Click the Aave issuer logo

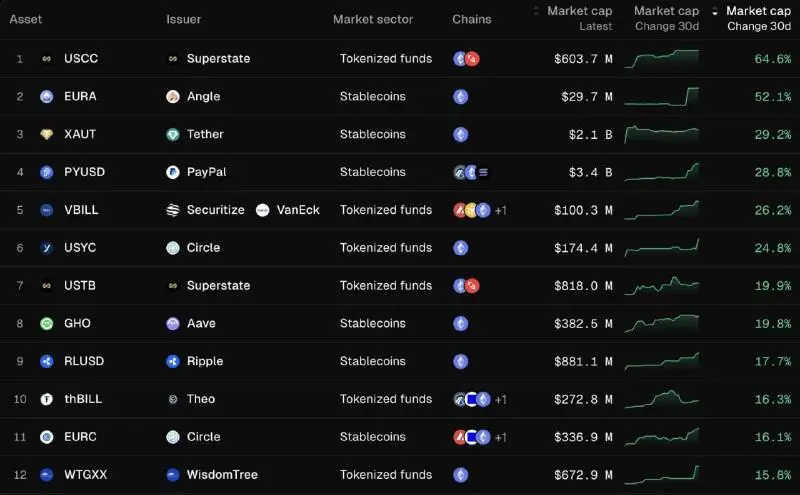(173, 324)
